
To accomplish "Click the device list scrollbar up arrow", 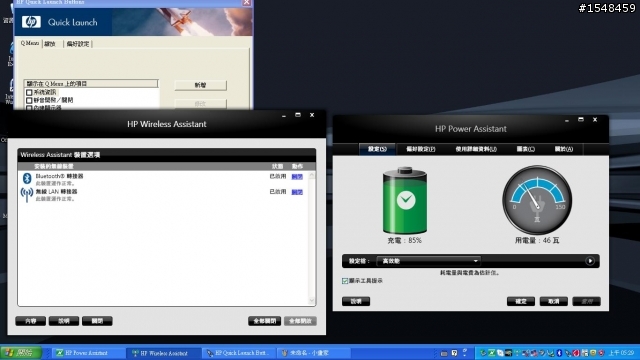I will [312, 176].
